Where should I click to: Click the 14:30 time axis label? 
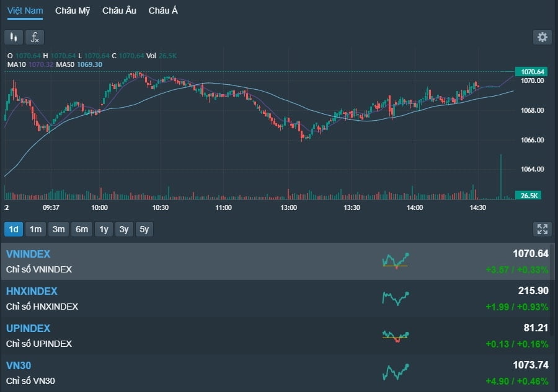[x=477, y=207]
